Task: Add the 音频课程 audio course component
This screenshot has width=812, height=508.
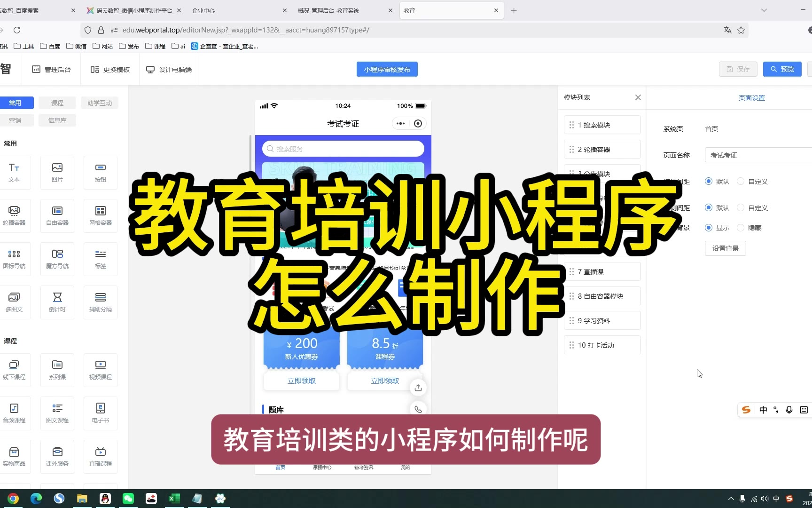Action: pyautogui.click(x=14, y=413)
